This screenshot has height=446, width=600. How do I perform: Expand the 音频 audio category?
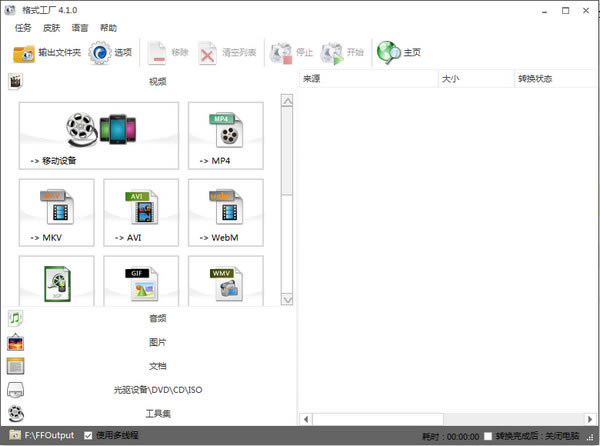point(157,318)
